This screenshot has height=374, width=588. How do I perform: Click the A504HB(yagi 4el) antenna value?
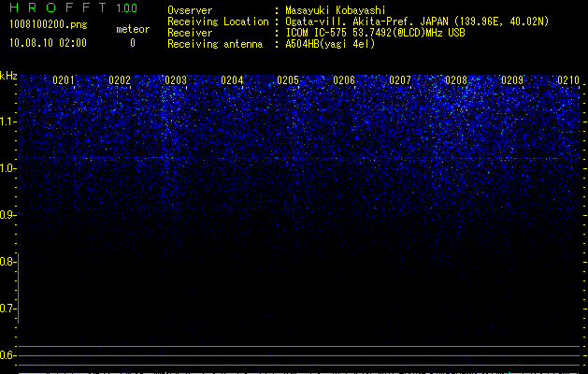330,44
